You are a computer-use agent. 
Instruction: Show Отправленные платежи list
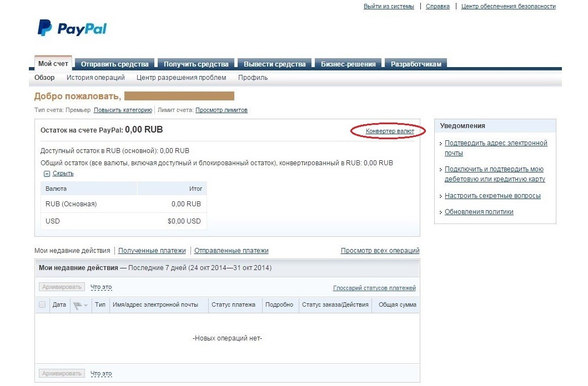232,251
